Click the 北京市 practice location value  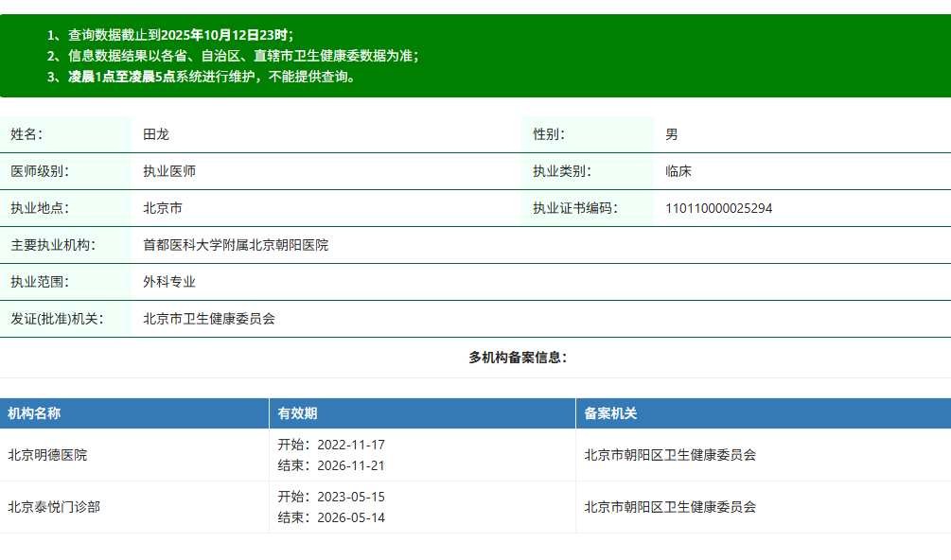click(163, 208)
